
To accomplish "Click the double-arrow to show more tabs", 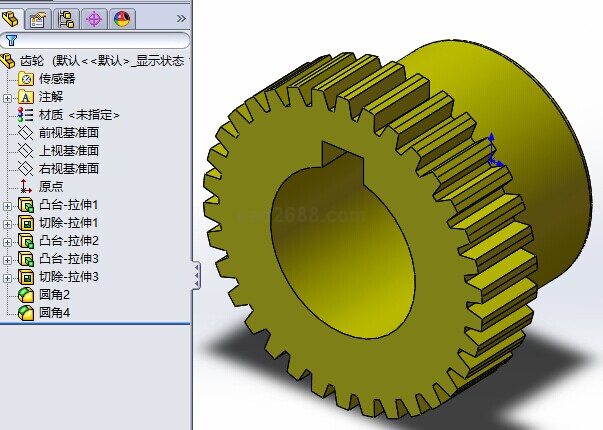I will (x=180, y=18).
